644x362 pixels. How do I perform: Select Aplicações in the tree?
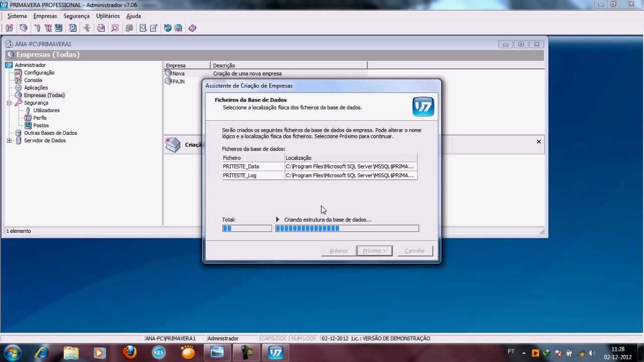(36, 87)
